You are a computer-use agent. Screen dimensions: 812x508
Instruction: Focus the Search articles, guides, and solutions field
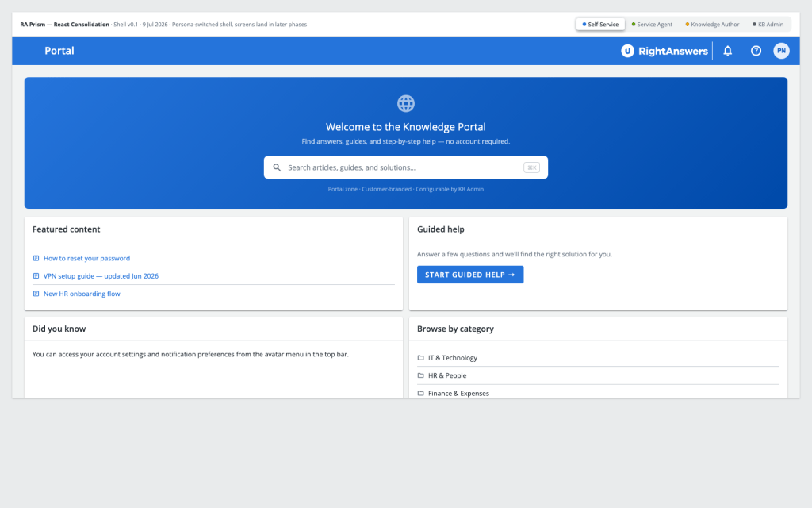point(405,167)
